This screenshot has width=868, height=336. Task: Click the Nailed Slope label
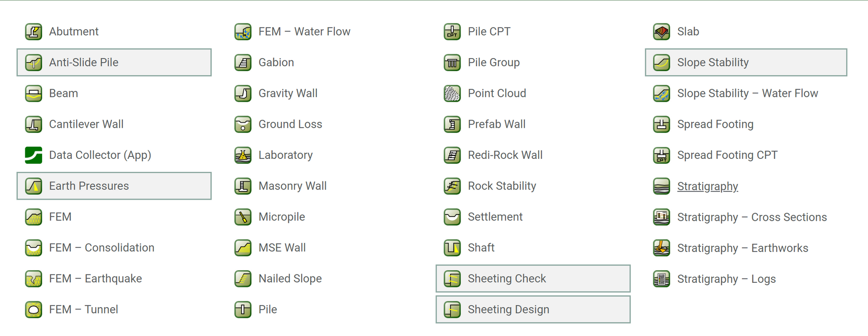point(290,278)
